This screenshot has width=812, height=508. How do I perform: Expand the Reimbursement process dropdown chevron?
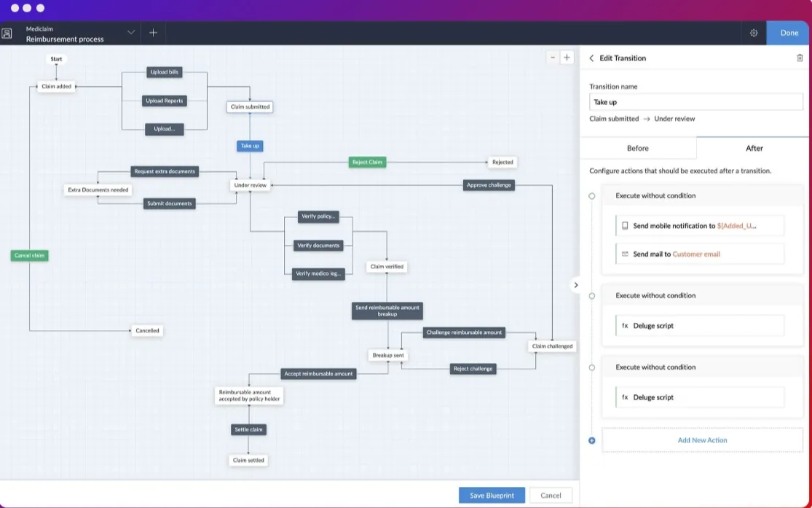tap(131, 33)
